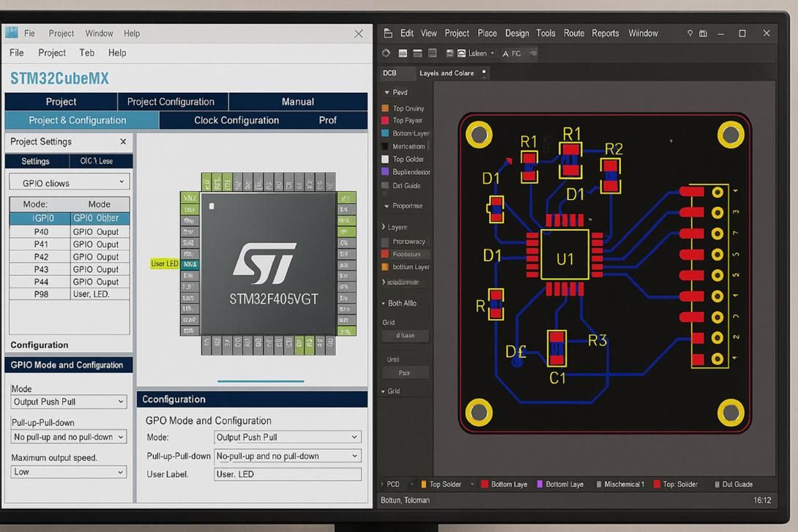This screenshot has height=532, width=798.
Task: Open the No pull-up and no pull-down dropdown, left panel
Action: (69, 437)
